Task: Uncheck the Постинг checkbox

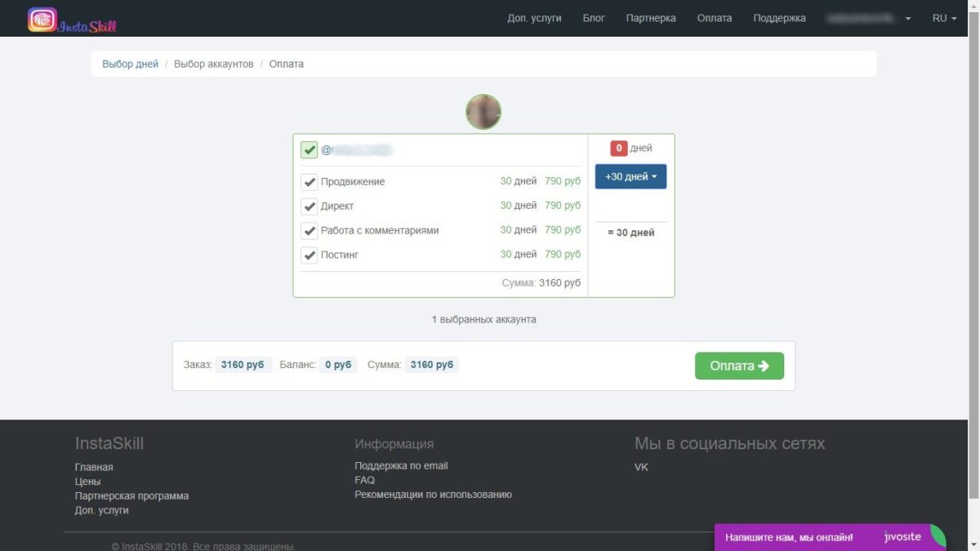Action: [309, 256]
